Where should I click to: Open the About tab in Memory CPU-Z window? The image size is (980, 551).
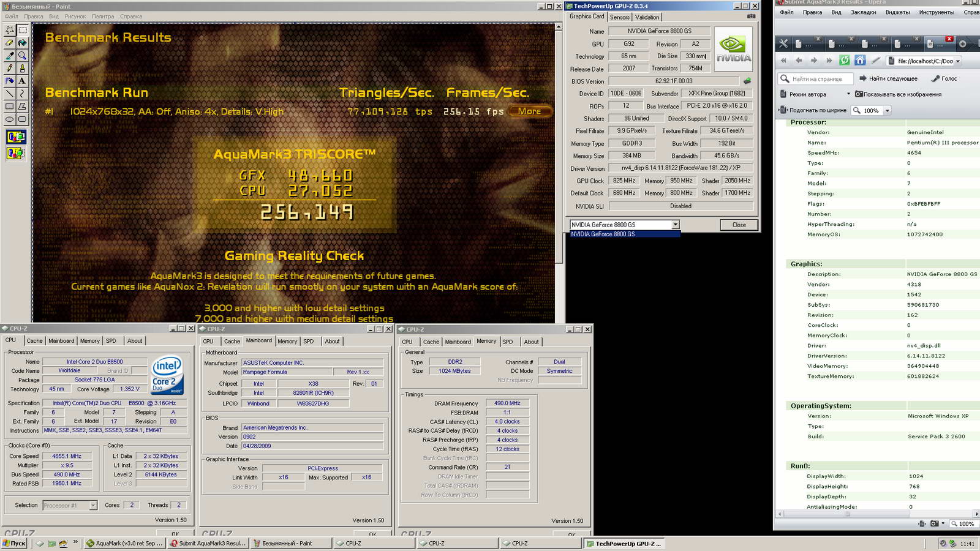[x=531, y=342]
